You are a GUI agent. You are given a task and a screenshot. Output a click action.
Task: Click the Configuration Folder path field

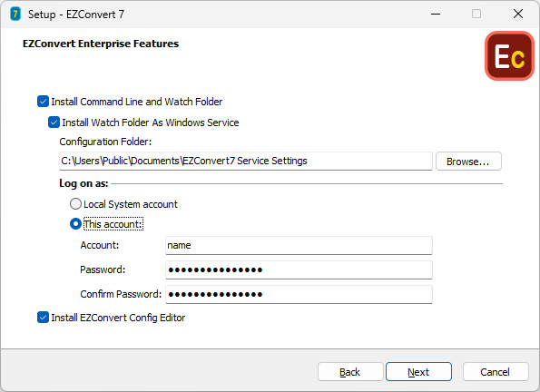coord(246,161)
